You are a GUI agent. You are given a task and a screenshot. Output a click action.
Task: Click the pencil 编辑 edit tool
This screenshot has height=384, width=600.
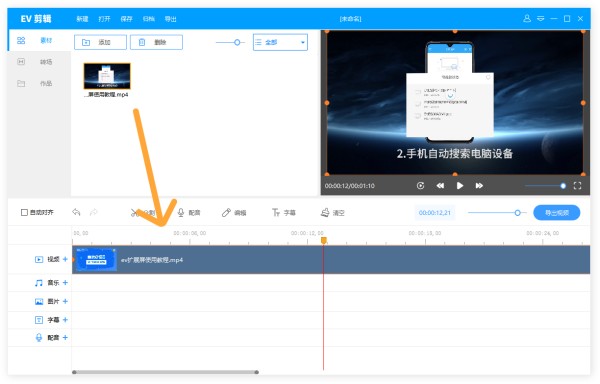click(x=234, y=213)
